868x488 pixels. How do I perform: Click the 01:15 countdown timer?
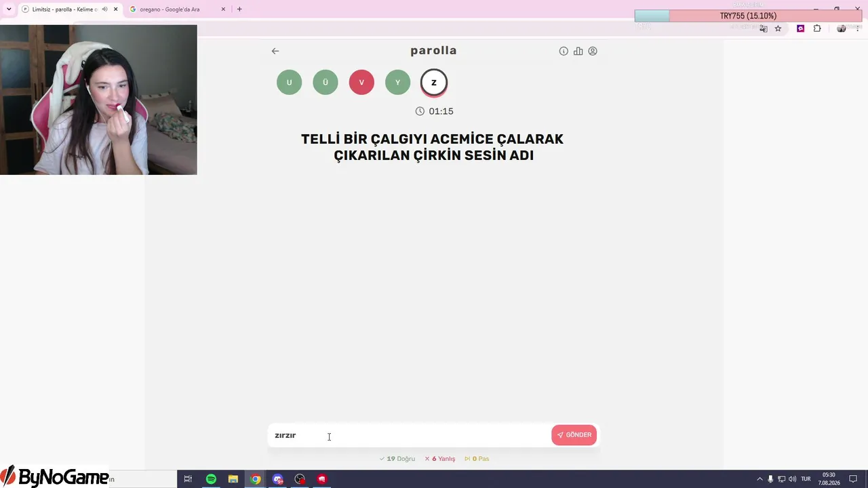point(434,111)
